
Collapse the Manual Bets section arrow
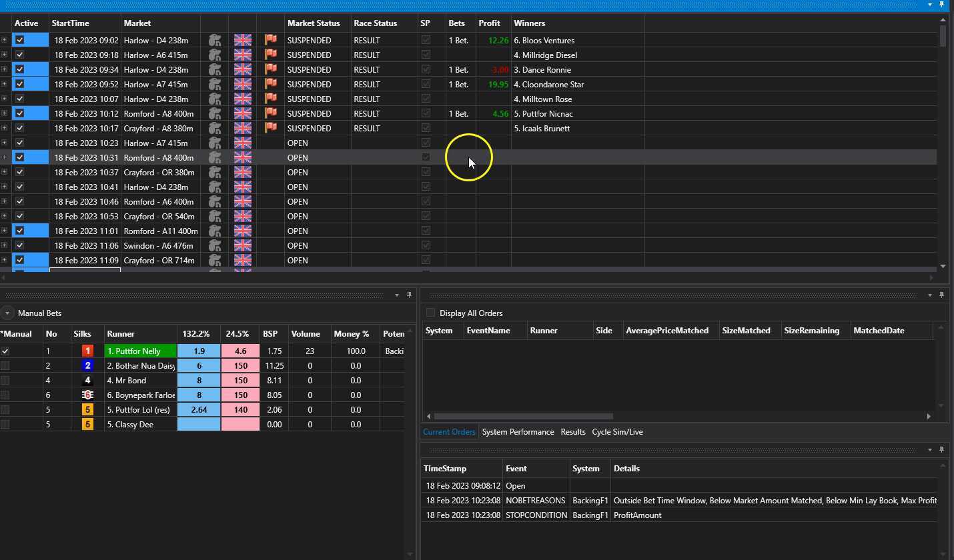click(7, 313)
